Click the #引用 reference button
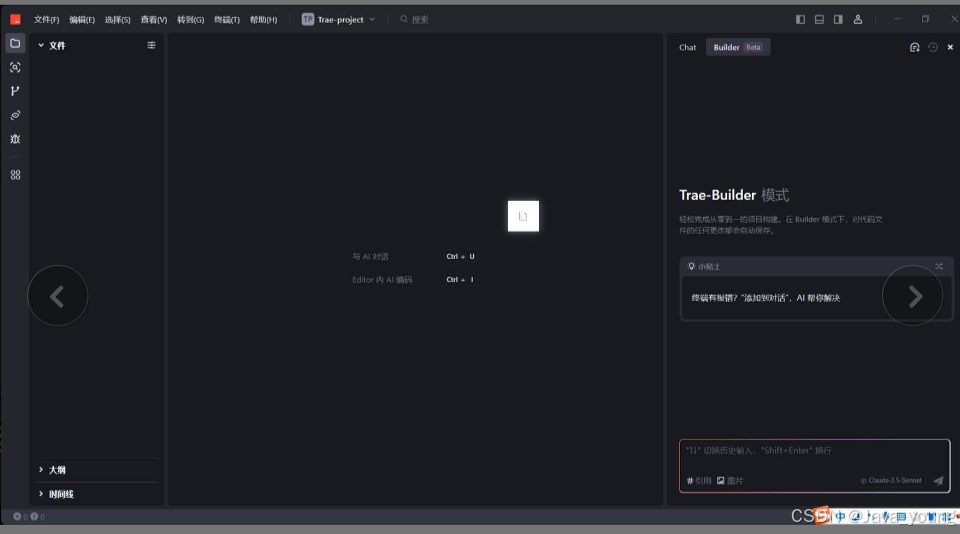This screenshot has height=534, width=960. click(699, 481)
